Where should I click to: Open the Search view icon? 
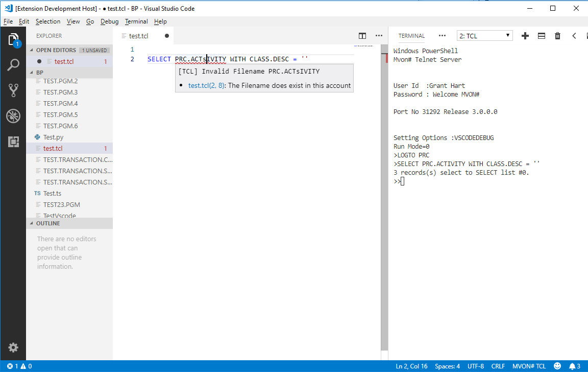[13, 65]
